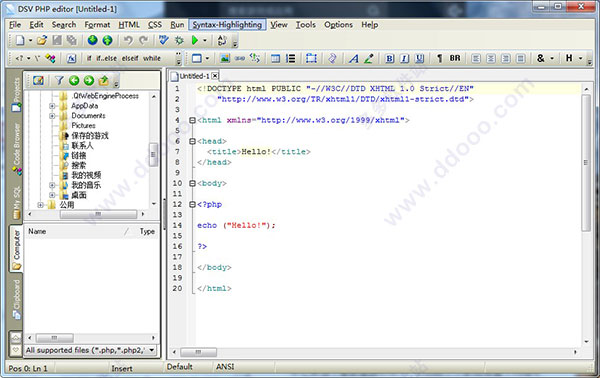Viewport: 600px width, 378px height.
Task: Expand the Documents folder node
Action: 52,116
